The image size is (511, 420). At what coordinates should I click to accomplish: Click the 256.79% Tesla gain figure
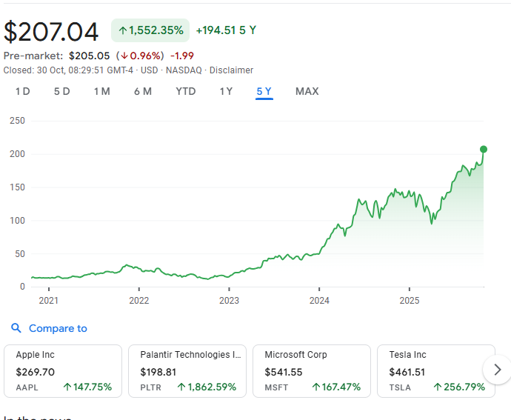pos(459,387)
